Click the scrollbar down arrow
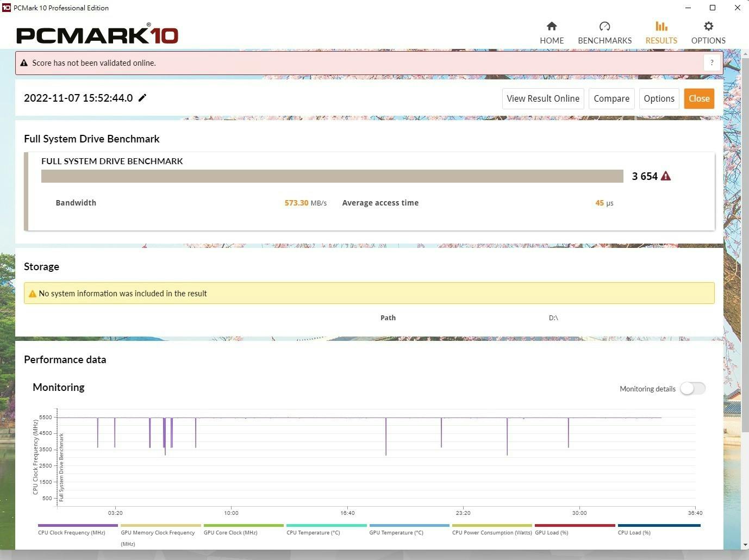 pyautogui.click(x=745, y=545)
